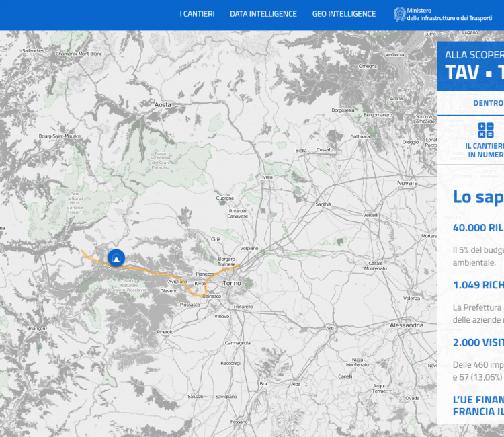
Task: Click the Sallanches label on map
Action: click(34, 51)
